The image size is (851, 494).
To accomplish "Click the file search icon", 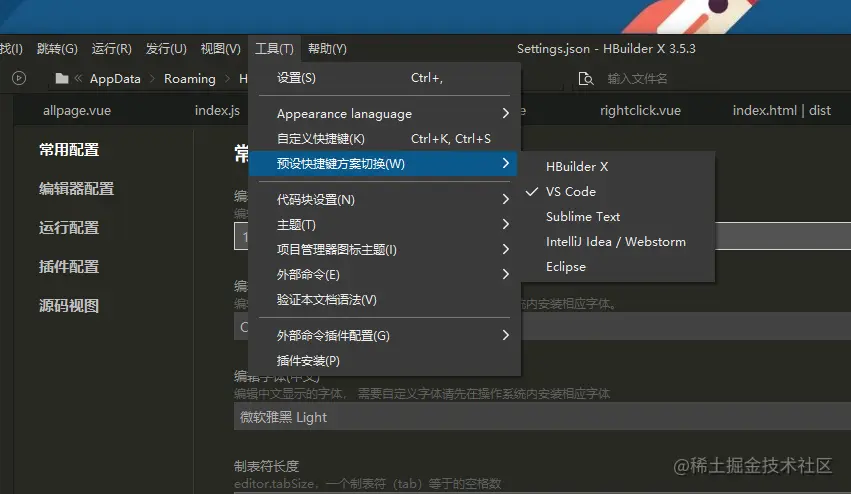I will pyautogui.click(x=586, y=79).
